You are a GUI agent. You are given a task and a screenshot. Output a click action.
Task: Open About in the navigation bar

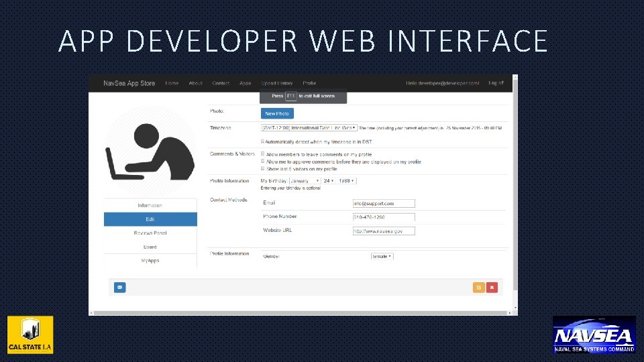(x=195, y=83)
